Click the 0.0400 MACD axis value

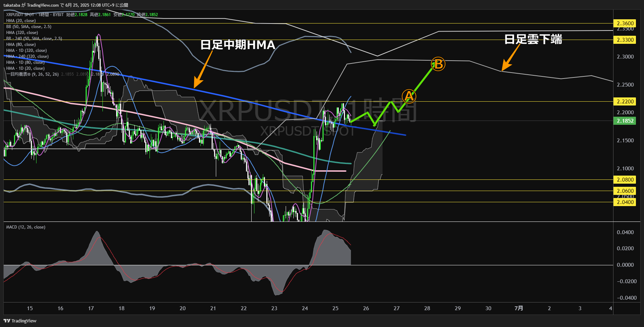point(625,232)
